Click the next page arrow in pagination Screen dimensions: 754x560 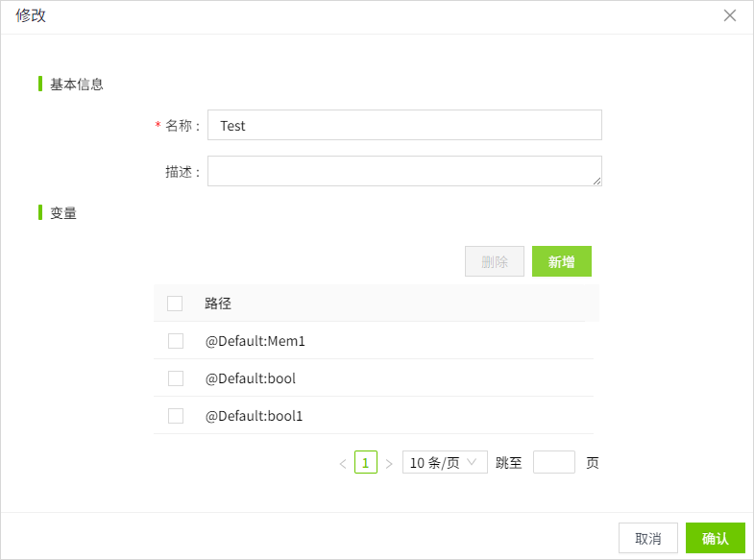click(x=389, y=464)
